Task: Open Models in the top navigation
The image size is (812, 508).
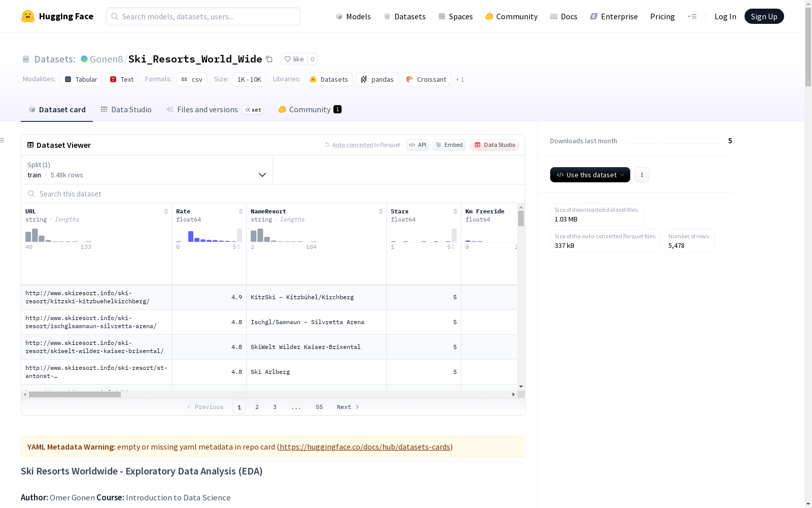Action: (353, 16)
